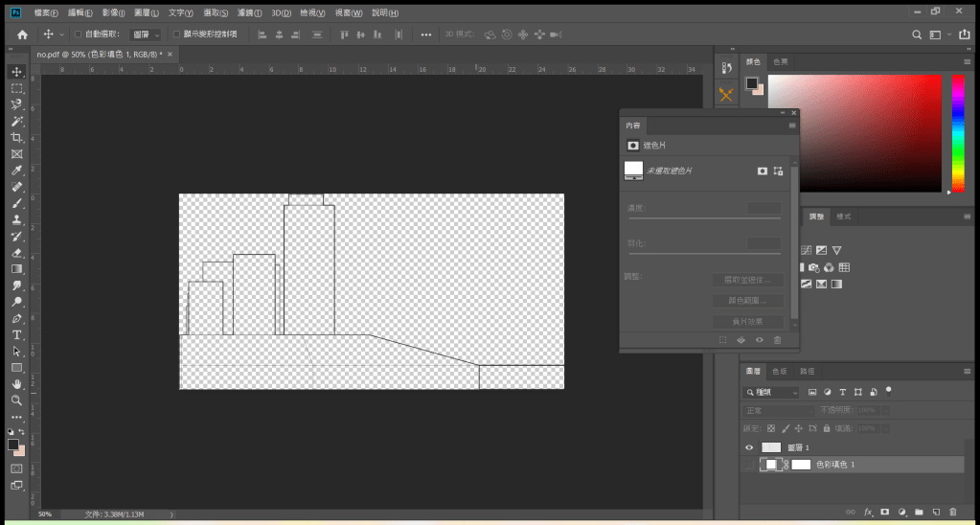Hide 圖層 1 using its eye icon
The width and height of the screenshot is (980, 525).
click(749, 447)
